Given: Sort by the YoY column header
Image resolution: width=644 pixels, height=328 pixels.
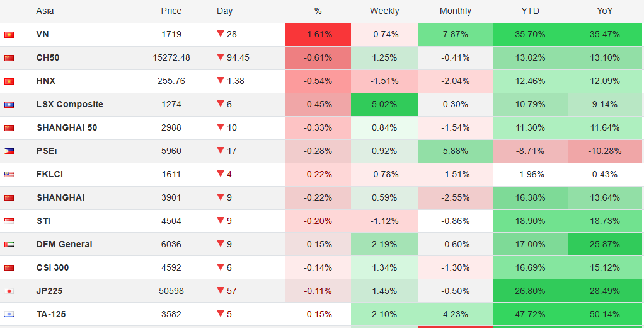Looking at the screenshot, I should coord(606,11).
